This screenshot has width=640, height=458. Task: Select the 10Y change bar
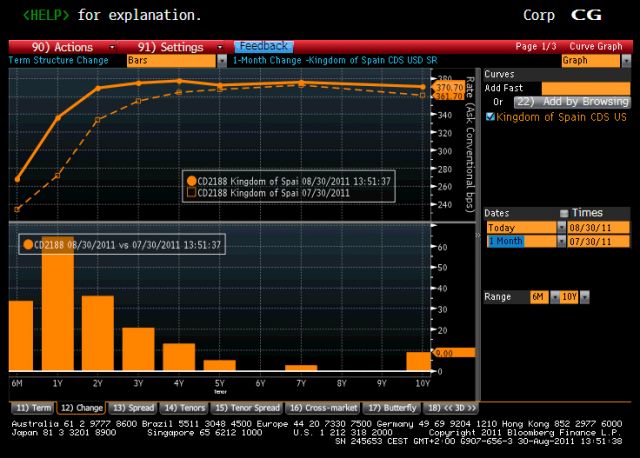click(x=418, y=362)
